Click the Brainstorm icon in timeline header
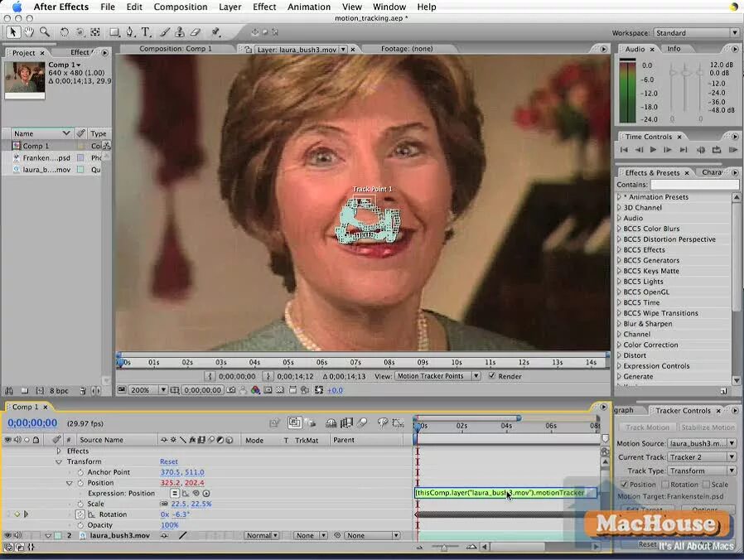Image resolution: width=744 pixels, height=560 pixels. [382, 422]
